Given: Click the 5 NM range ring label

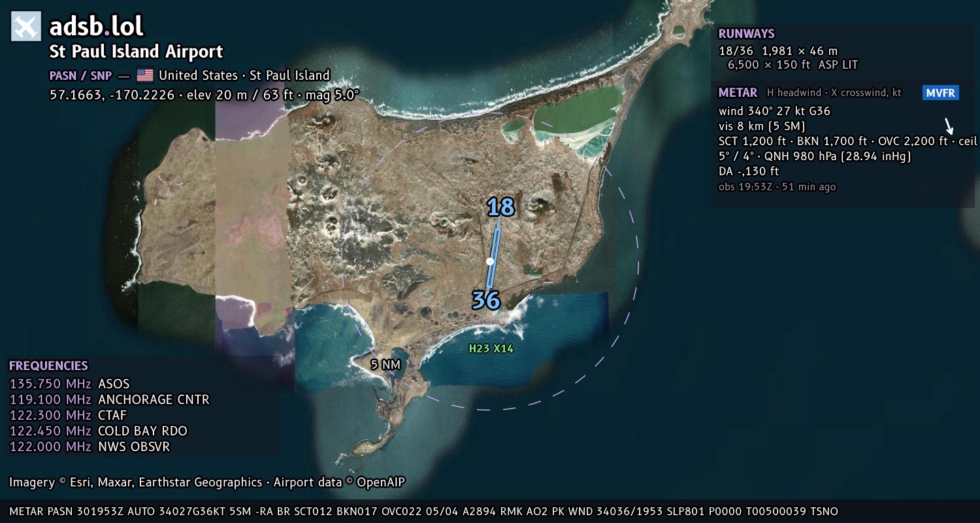Looking at the screenshot, I should click(x=385, y=364).
